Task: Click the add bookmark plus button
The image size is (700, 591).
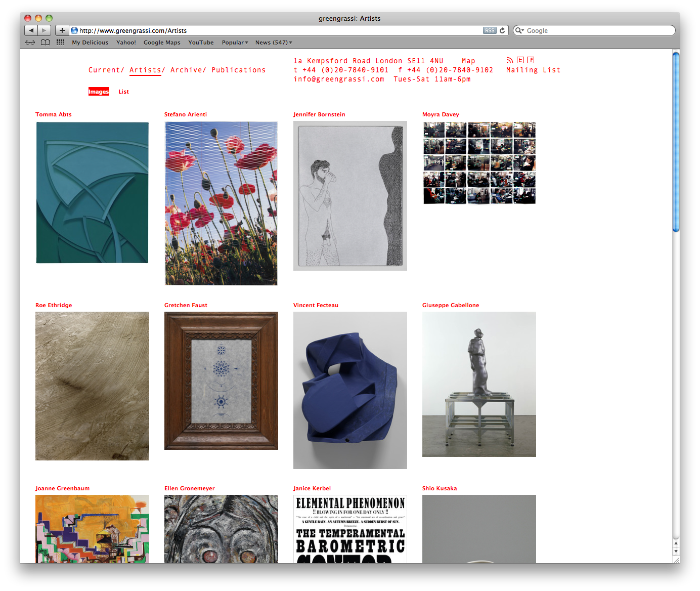Action: (62, 30)
